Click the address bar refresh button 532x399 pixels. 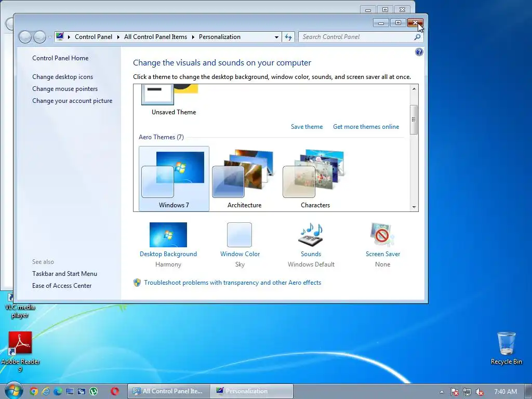[x=288, y=37]
